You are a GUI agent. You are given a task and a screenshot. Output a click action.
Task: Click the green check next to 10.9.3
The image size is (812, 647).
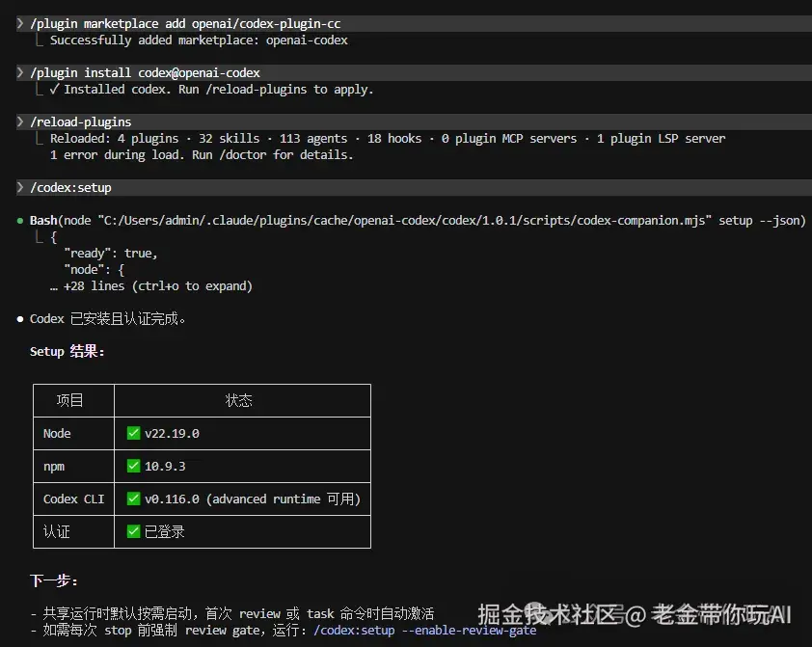point(134,466)
